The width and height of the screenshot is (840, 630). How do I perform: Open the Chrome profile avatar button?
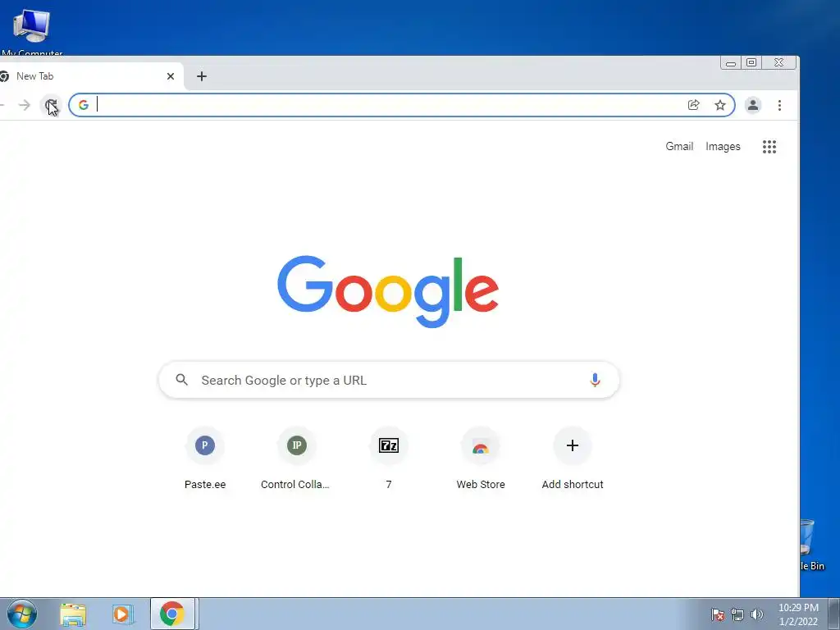[x=753, y=105]
